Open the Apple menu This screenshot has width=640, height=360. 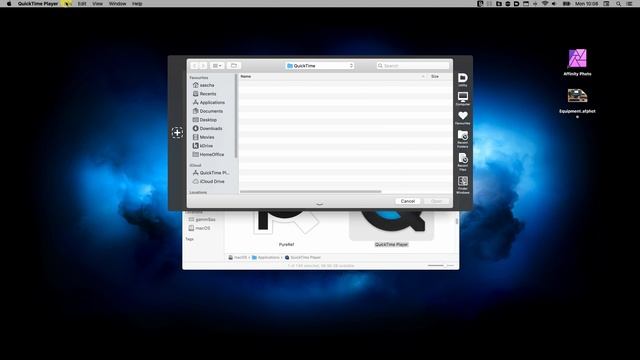(9, 4)
